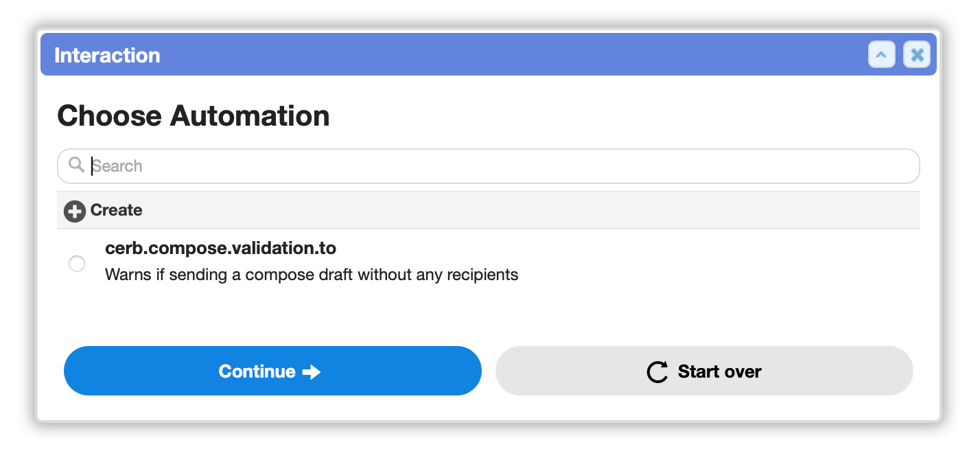Screen dimensions: 980x460
Task: Click the Start over button
Action: [704, 371]
